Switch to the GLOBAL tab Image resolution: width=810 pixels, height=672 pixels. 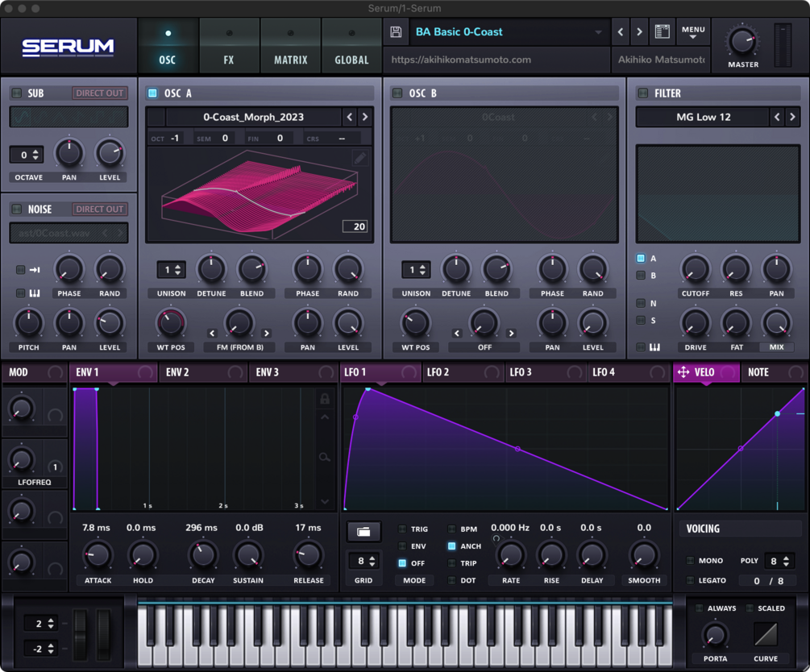click(x=351, y=47)
